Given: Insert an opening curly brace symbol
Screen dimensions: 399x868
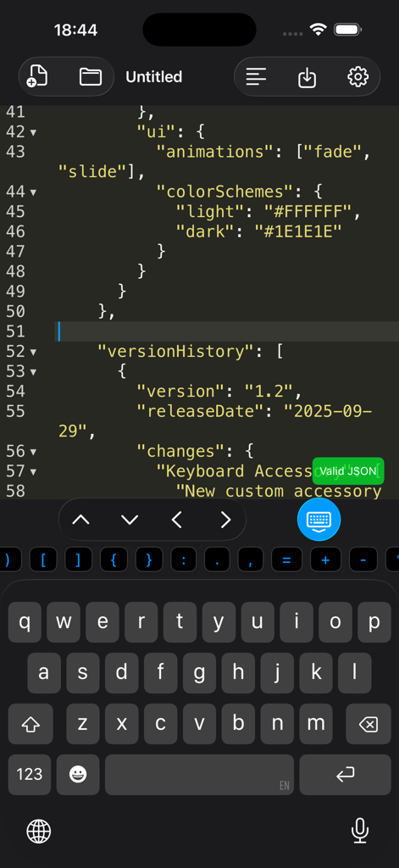Looking at the screenshot, I should click(114, 559).
